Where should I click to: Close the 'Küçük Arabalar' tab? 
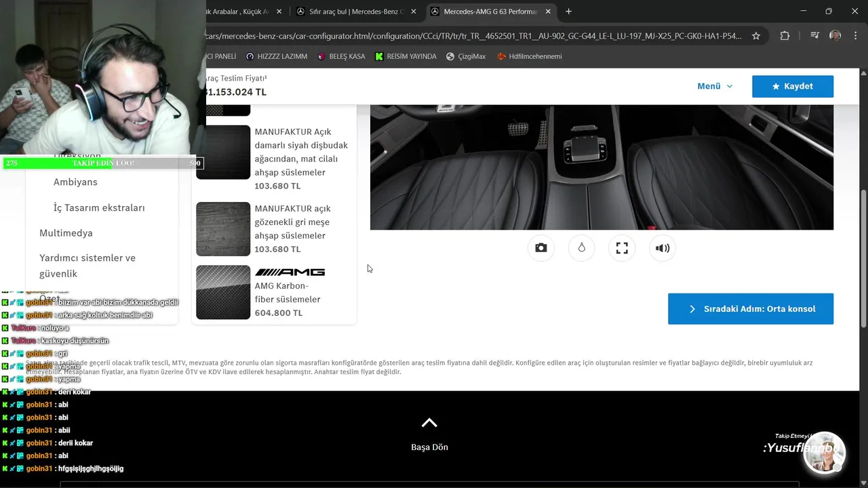(x=279, y=12)
